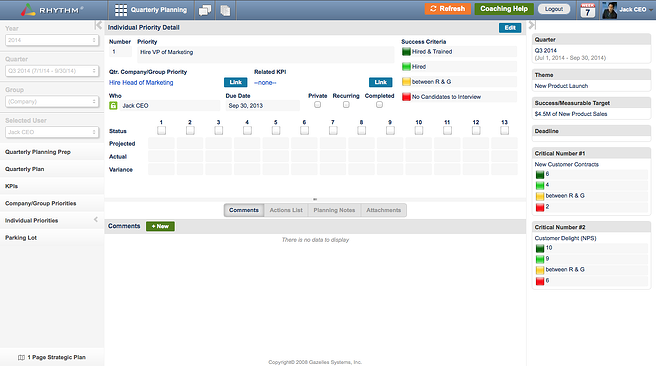Select the light green Hired indicator
This screenshot has width=656, height=366.
pyautogui.click(x=406, y=67)
